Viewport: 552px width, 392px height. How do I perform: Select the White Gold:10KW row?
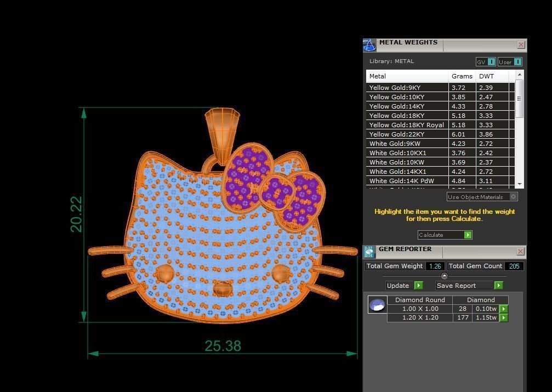click(440, 162)
